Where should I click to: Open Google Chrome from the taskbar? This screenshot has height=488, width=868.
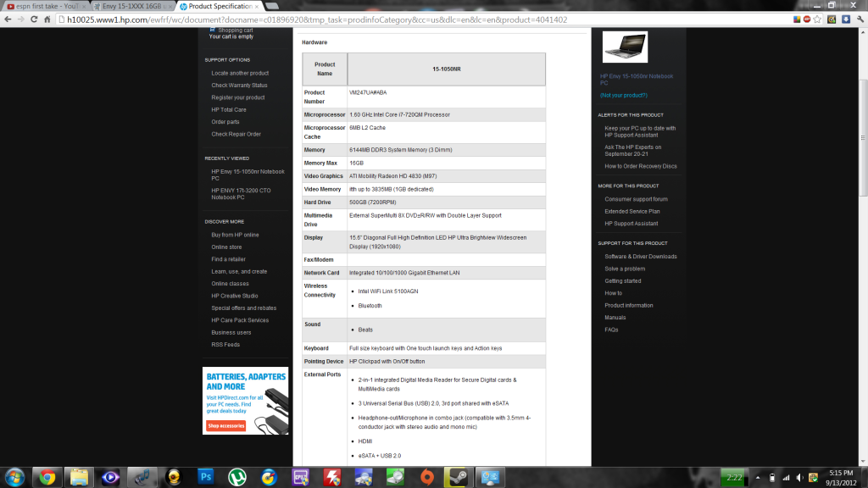(47, 477)
